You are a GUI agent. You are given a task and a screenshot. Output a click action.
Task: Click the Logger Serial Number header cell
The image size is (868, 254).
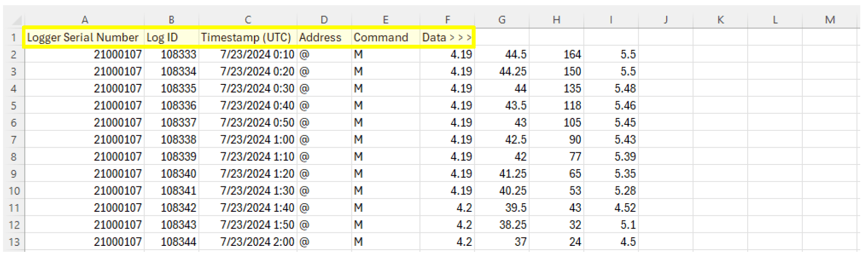83,37
